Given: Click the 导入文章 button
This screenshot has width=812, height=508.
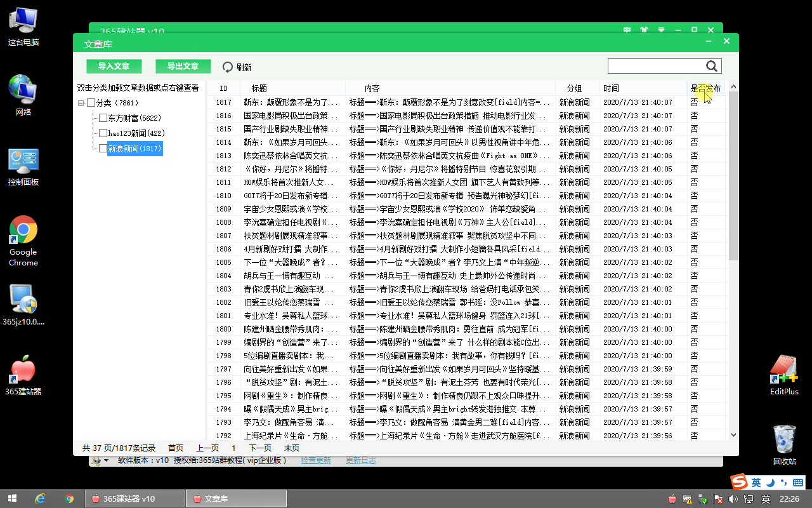Looking at the screenshot, I should point(114,66).
